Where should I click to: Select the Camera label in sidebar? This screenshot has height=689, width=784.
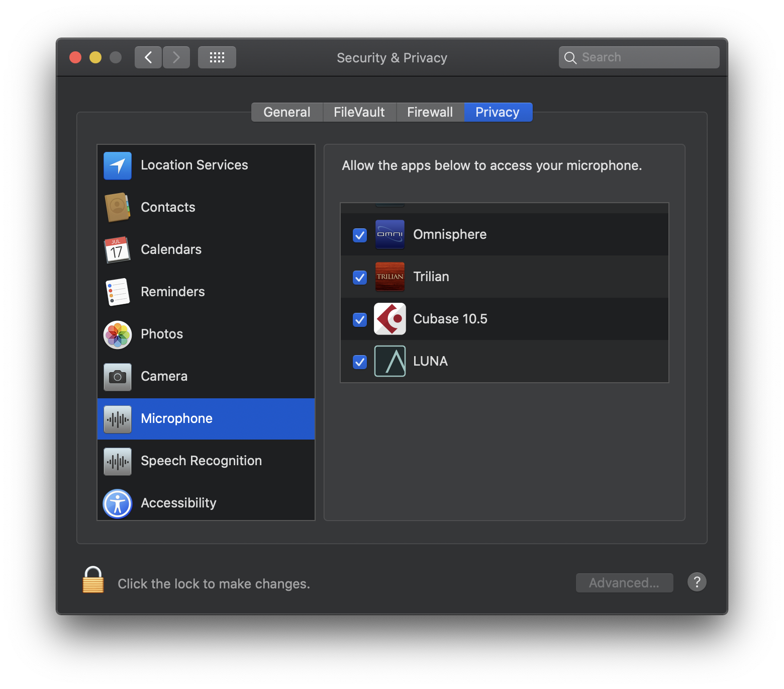[164, 376]
